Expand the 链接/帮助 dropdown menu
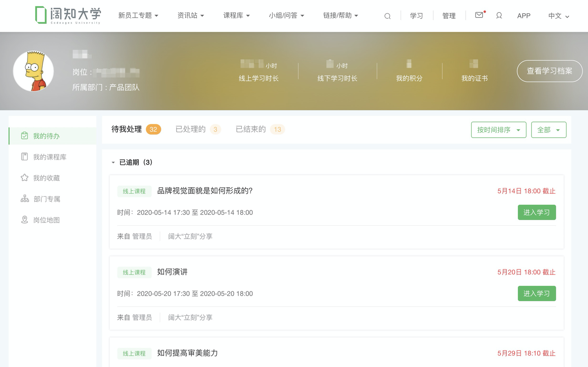Viewport: 588px width, 367px height. 341,15
